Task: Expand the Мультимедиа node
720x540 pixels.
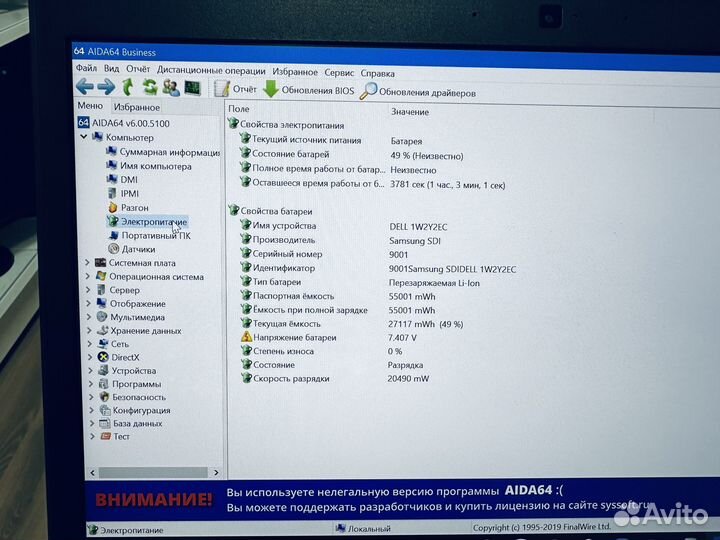Action: [x=89, y=316]
